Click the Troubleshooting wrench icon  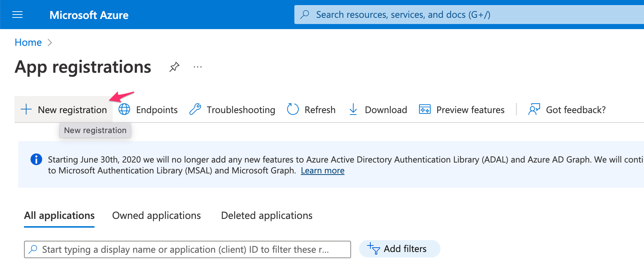[195, 109]
